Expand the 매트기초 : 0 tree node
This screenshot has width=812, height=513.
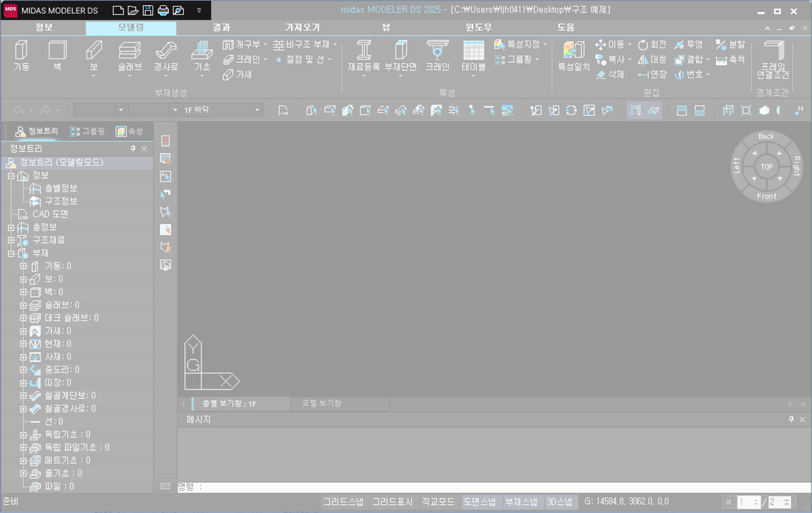pyautogui.click(x=23, y=461)
